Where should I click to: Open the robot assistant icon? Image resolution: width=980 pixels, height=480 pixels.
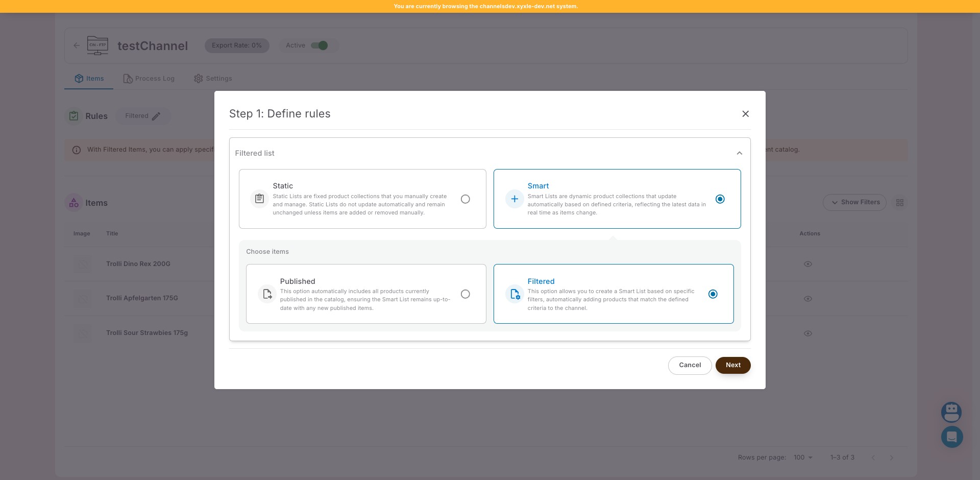coord(951,412)
